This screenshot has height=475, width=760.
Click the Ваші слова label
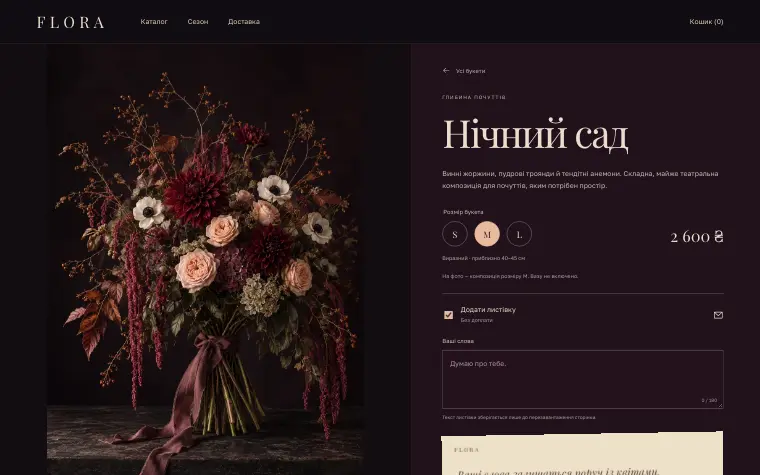pos(458,341)
